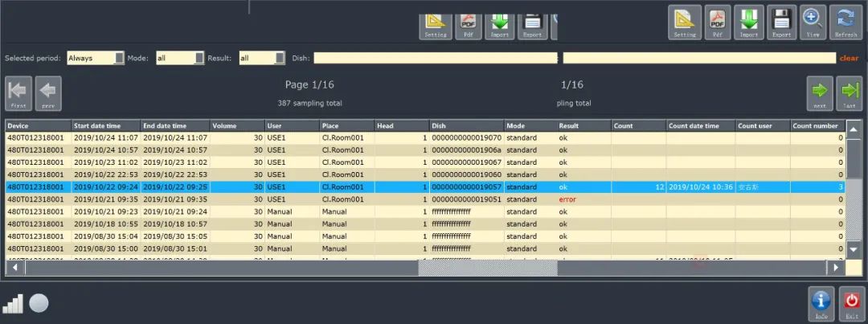Go to the prev page arrow

49,92
